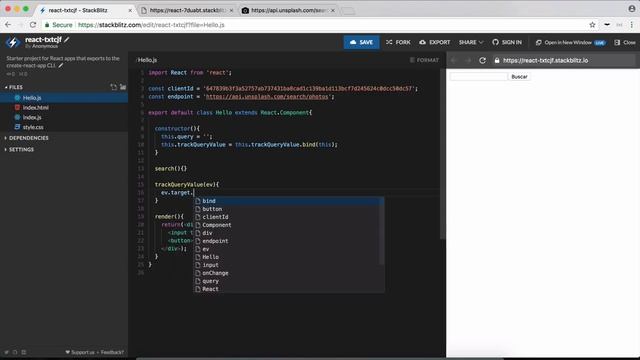Image resolution: width=640 pixels, height=360 pixels.
Task: Save the project
Action: pos(361,42)
